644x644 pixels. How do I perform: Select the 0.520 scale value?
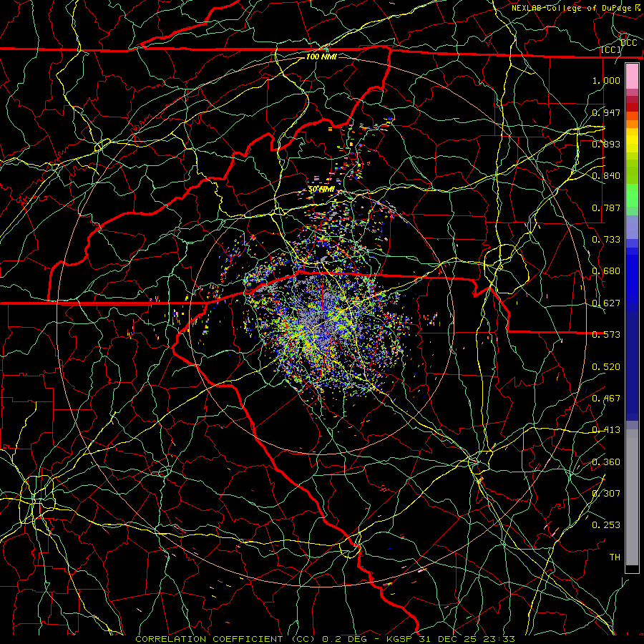(x=606, y=366)
